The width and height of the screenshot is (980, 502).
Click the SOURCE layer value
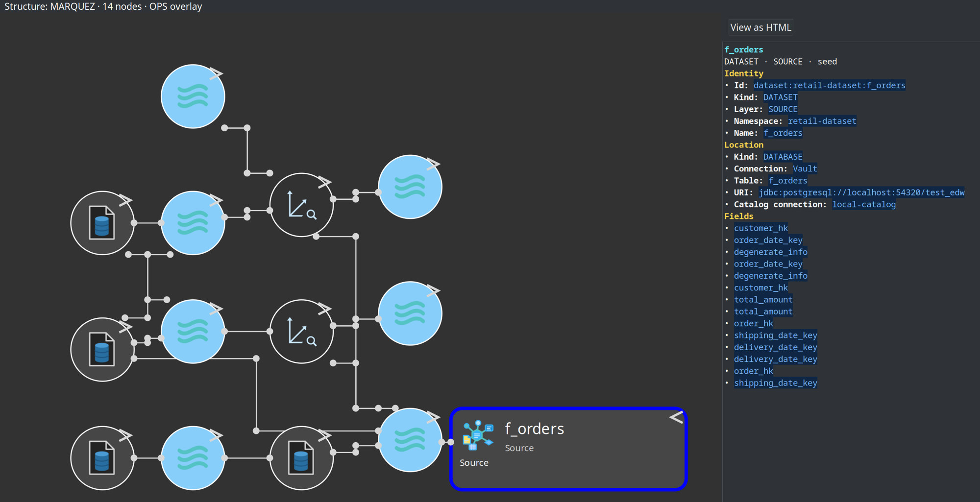coord(783,109)
